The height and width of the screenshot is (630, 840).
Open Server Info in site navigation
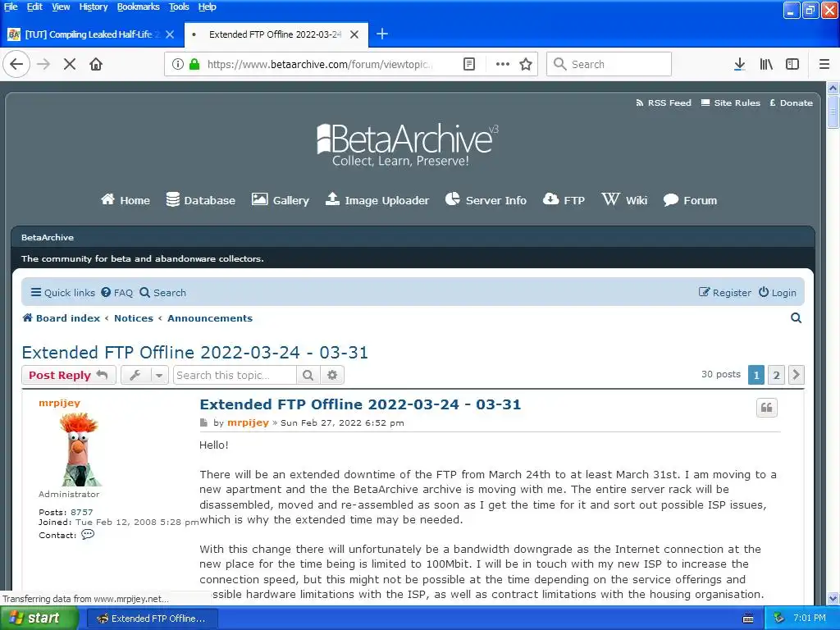click(486, 200)
